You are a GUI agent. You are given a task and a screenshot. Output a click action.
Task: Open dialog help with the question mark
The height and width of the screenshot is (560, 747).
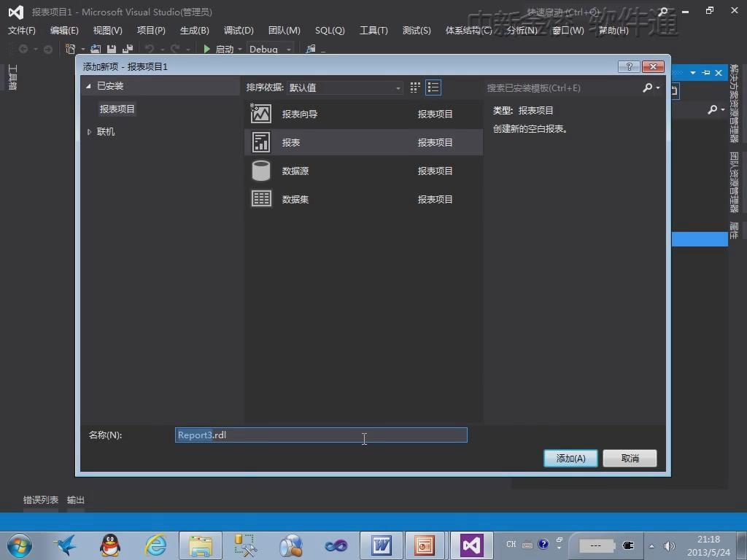629,66
